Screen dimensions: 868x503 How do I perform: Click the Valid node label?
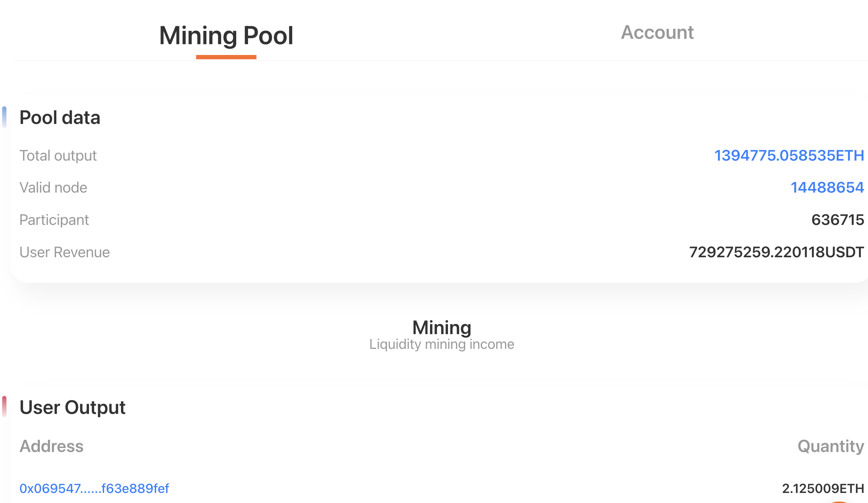point(53,188)
